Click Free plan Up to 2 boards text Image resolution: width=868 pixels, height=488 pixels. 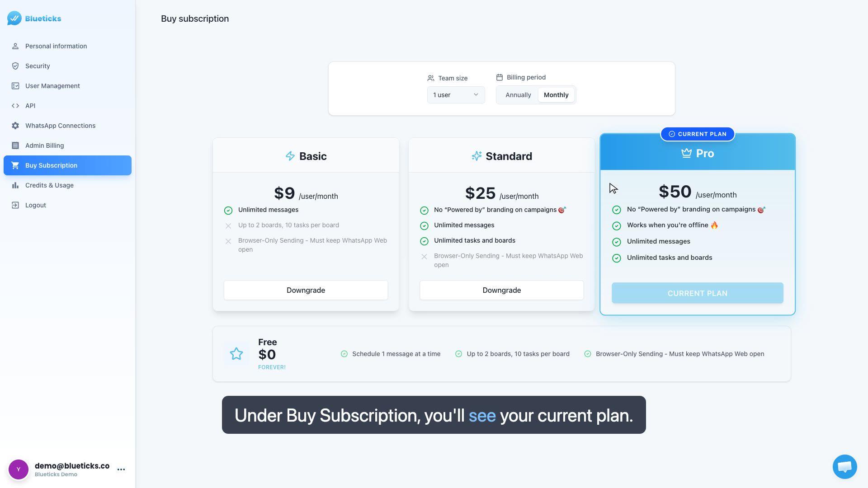[x=518, y=354]
